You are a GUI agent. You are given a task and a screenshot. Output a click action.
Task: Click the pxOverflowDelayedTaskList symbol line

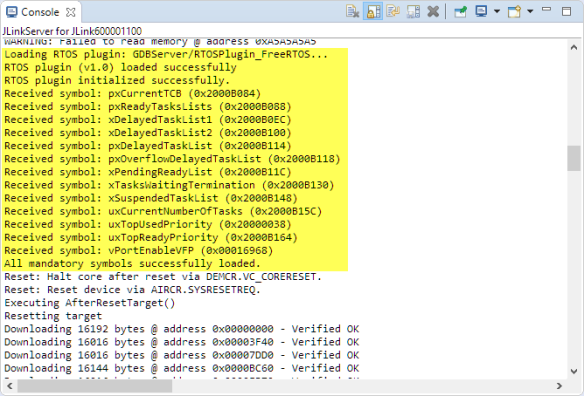tap(172, 159)
